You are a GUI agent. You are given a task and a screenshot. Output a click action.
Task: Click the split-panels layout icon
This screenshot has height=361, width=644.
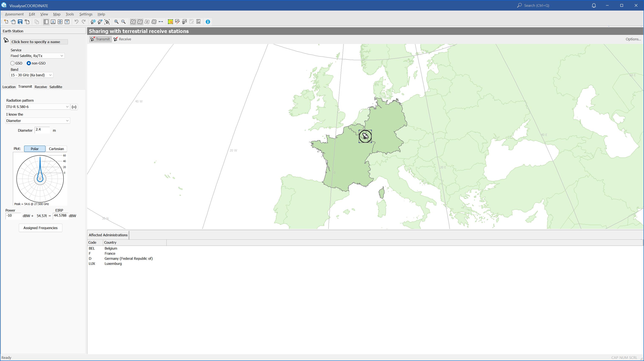click(x=60, y=22)
